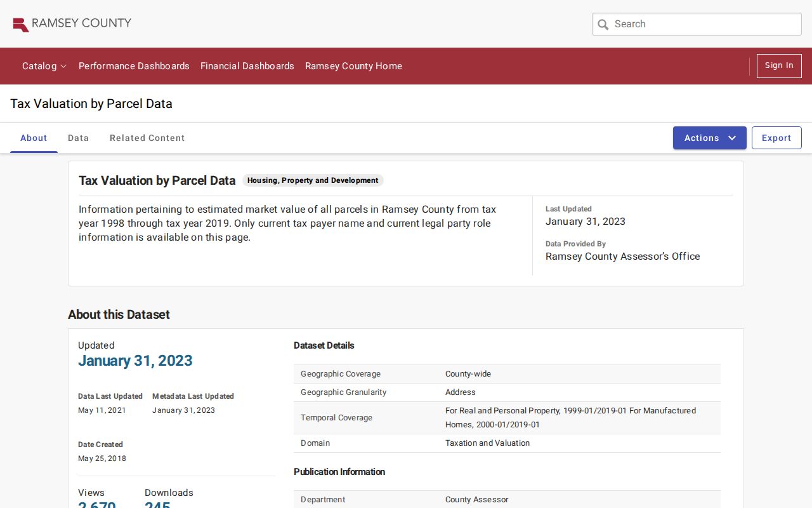Click the May 25, 2018 creation date
The width and height of the screenshot is (812, 508).
102,458
